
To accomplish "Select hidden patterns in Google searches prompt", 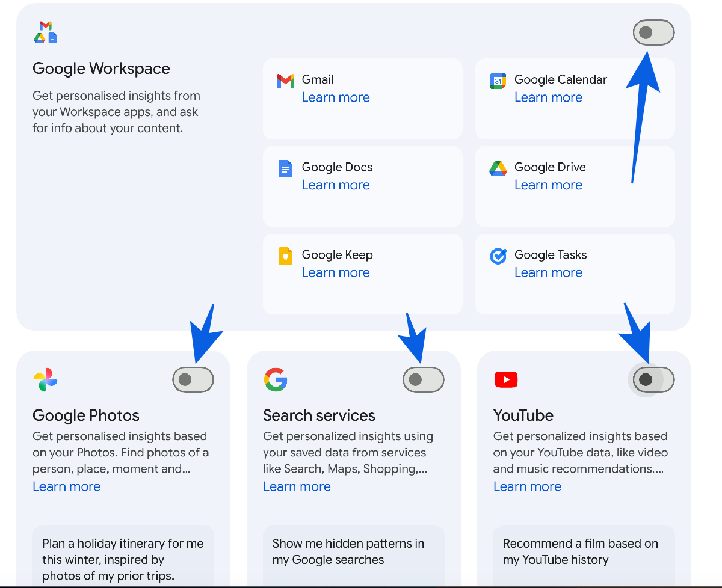I will pyautogui.click(x=354, y=556).
